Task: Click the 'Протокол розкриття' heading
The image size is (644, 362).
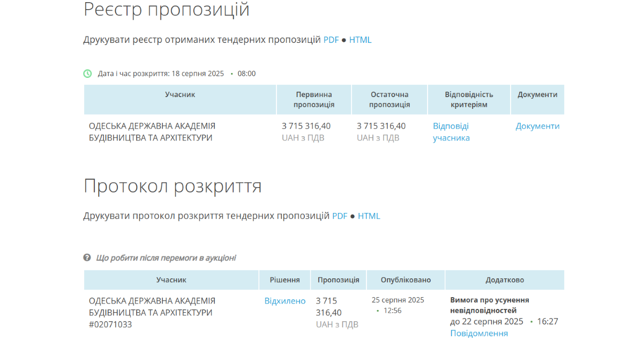Action: [x=173, y=186]
